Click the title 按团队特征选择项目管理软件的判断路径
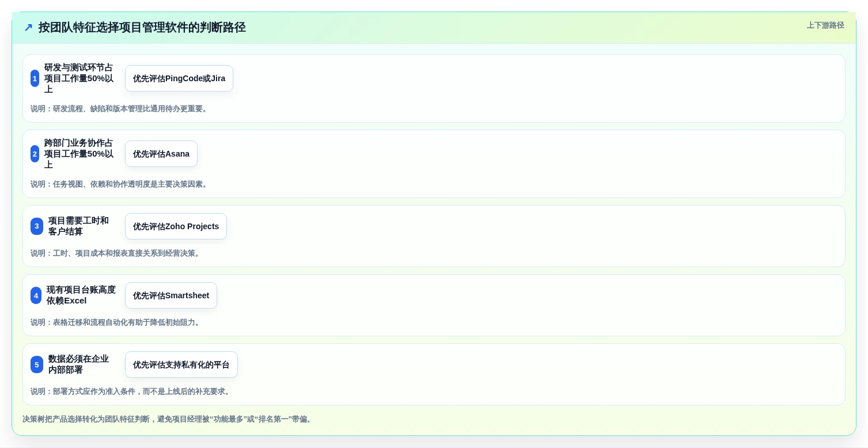The height and width of the screenshot is (448, 868). pos(142,28)
